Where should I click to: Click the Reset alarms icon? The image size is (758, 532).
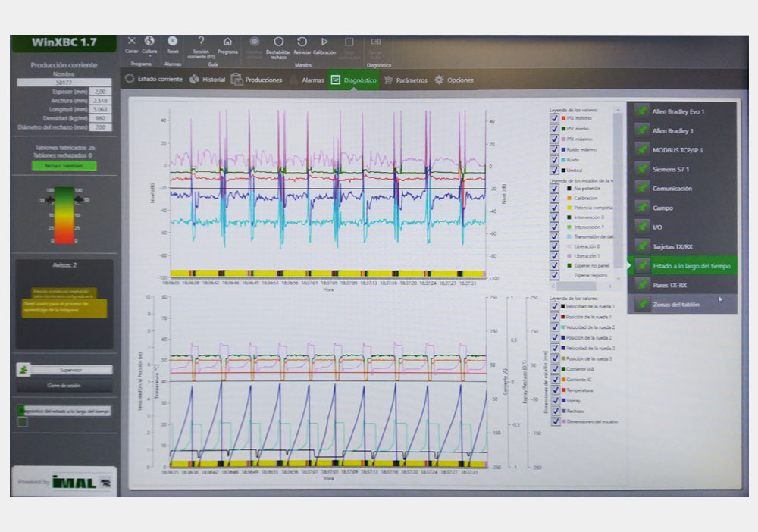tap(172, 41)
